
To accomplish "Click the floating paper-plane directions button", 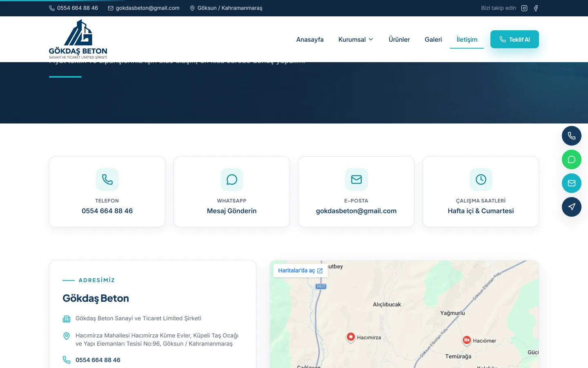I will pyautogui.click(x=572, y=207).
